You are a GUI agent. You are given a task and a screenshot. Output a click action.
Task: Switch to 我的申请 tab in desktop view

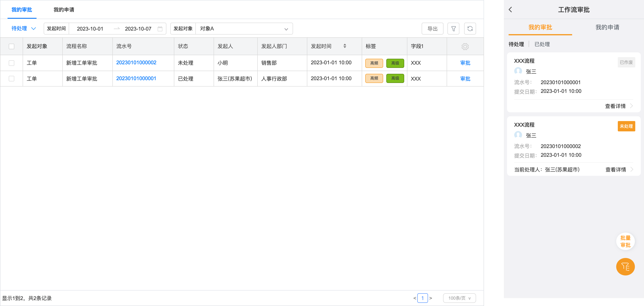tap(64, 10)
